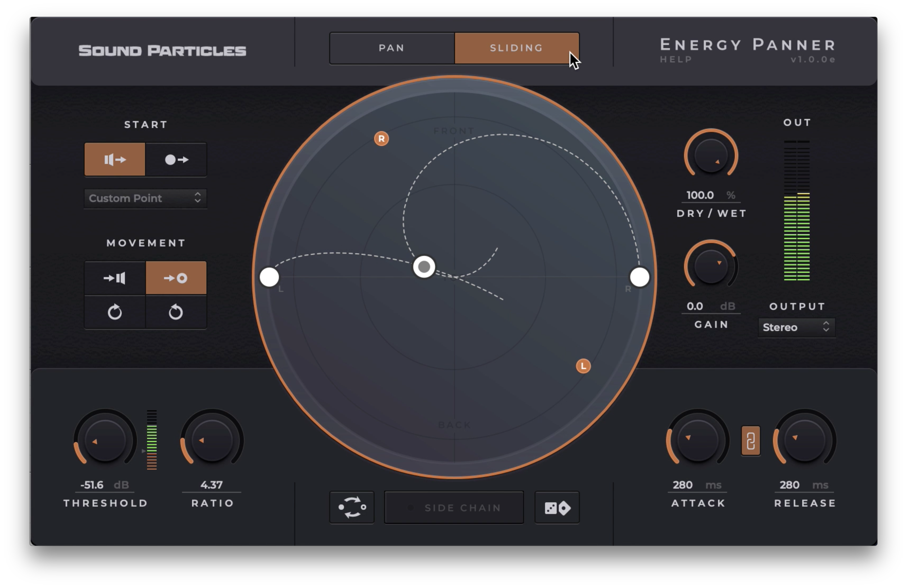
Task: Click the Ratio value field 4.37
Action: coord(211,485)
